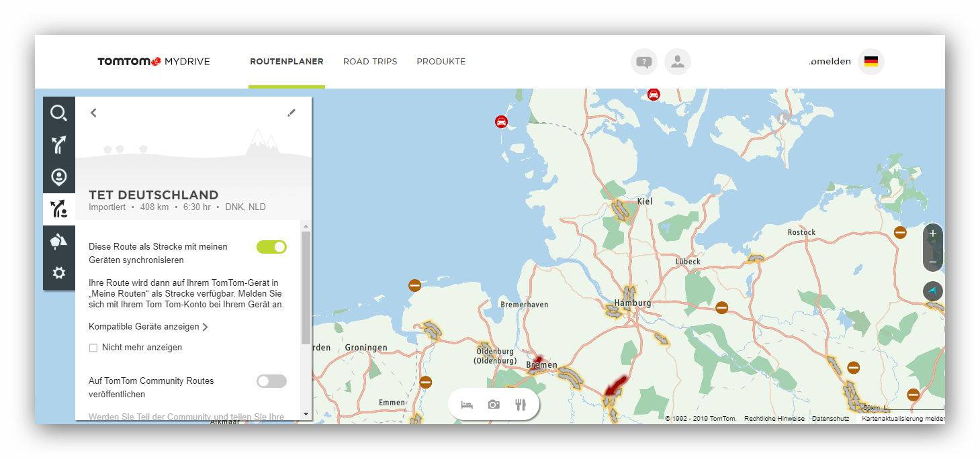Open the search tool in sidebar
980x459 pixels.
point(59,113)
